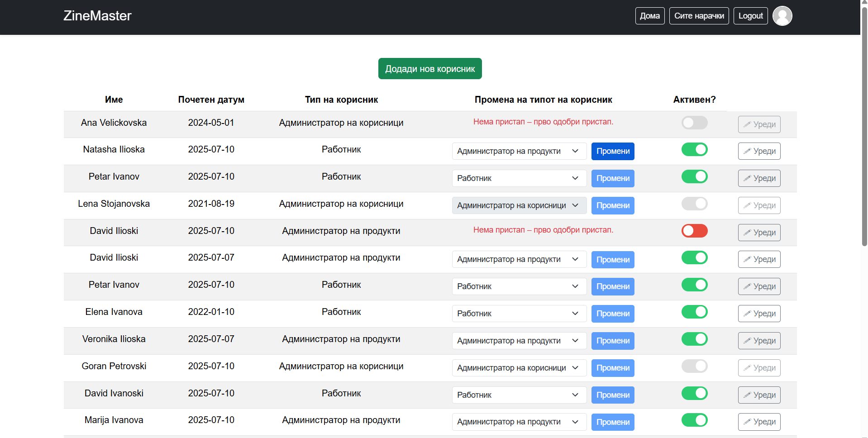Image resolution: width=868 pixels, height=438 pixels.
Task: Click the pencil edit icon for Marija Ivanova
Action: pyautogui.click(x=747, y=422)
